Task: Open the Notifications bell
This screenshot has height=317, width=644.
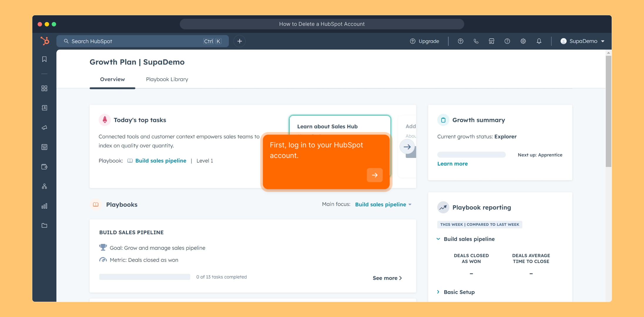Action: [539, 41]
